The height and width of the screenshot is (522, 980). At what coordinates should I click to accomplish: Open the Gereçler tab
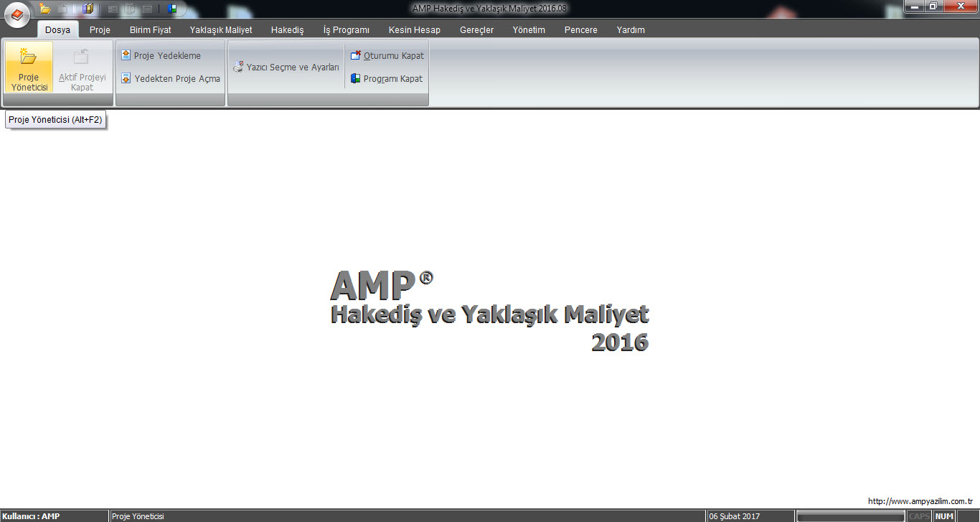(476, 30)
